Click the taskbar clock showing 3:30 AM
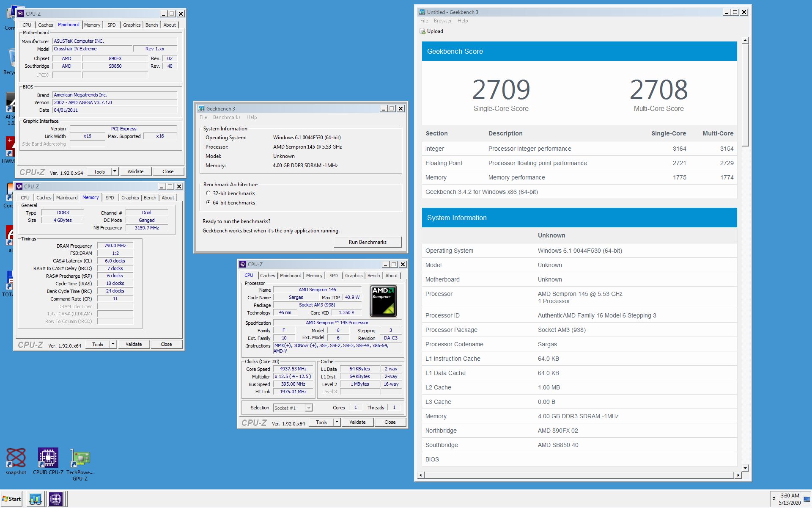This screenshot has width=812, height=508. (x=790, y=499)
